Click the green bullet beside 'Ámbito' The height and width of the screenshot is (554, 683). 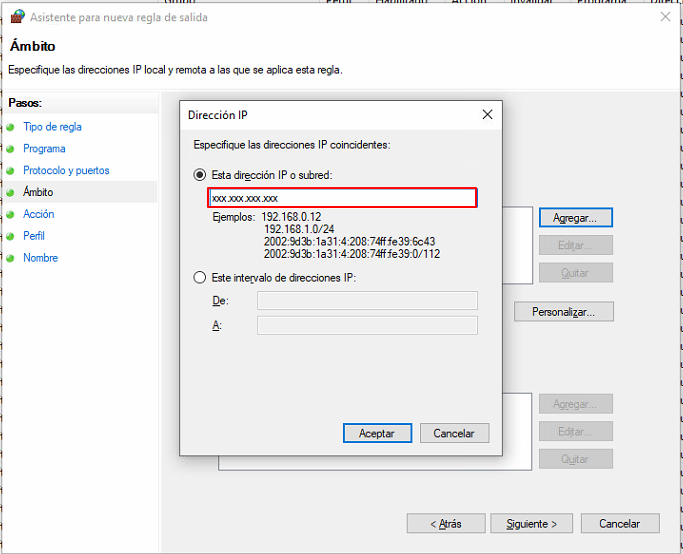pyautogui.click(x=10, y=193)
